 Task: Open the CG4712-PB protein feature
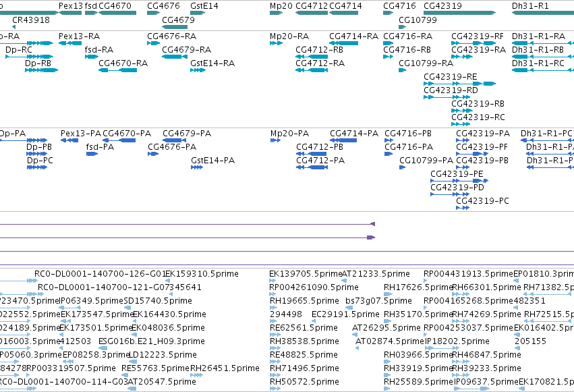pyautogui.click(x=312, y=154)
